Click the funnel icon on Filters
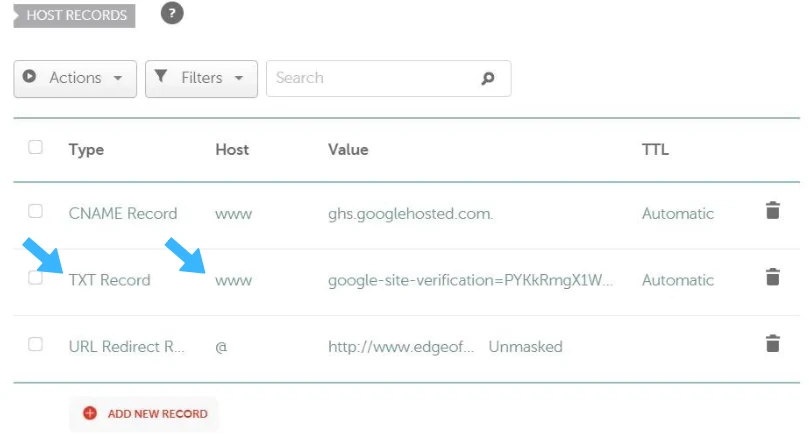This screenshot has width=809, height=441. pos(161,76)
